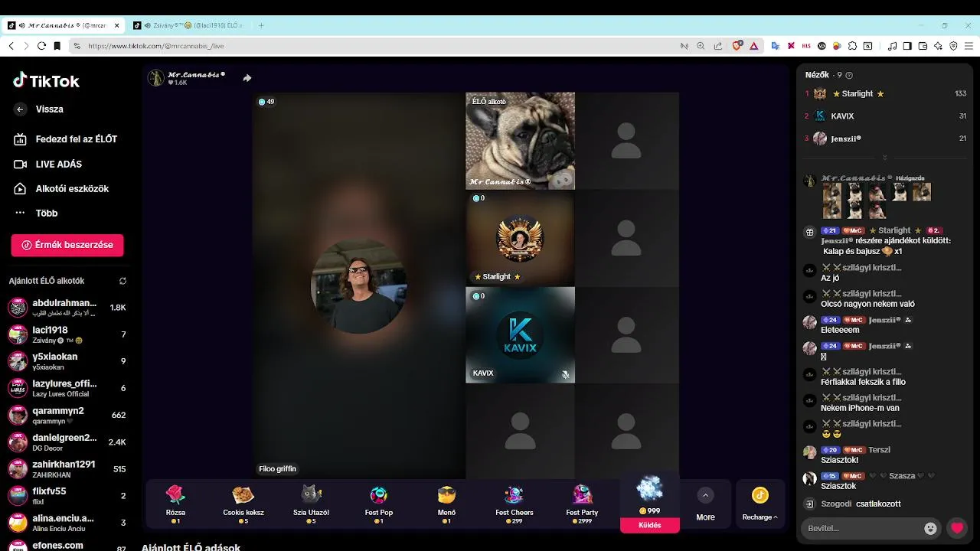The image size is (980, 551).
Task: Expand the viewers ranking list
Action: [x=885, y=158]
